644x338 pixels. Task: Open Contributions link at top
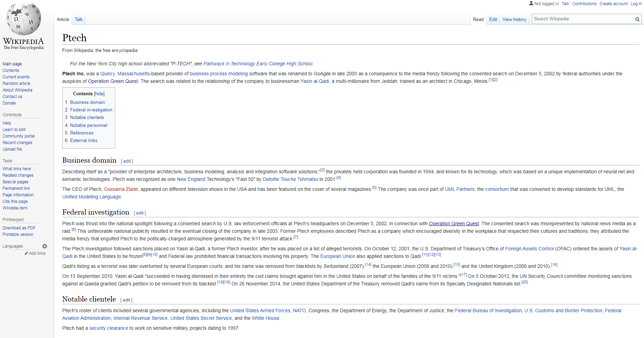coord(584,4)
